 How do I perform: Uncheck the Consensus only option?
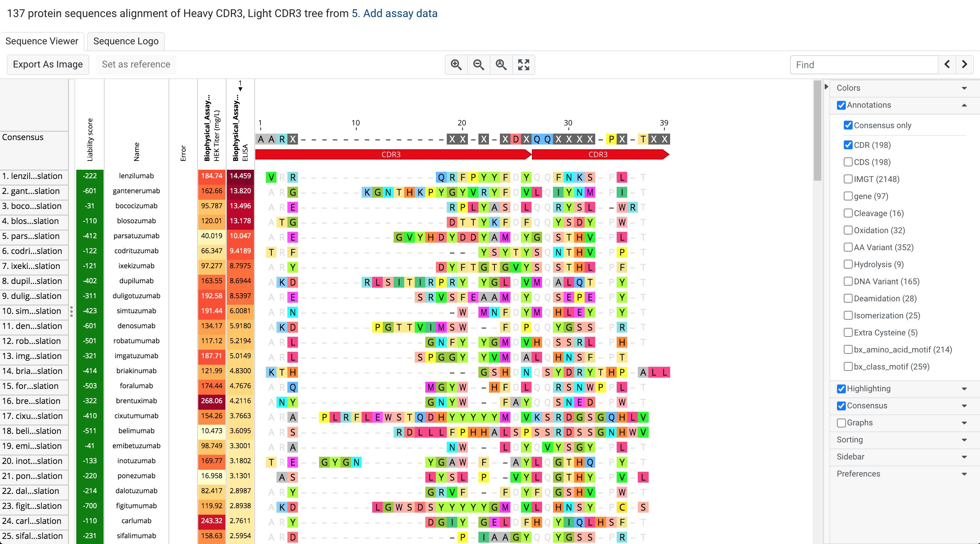[848, 125]
